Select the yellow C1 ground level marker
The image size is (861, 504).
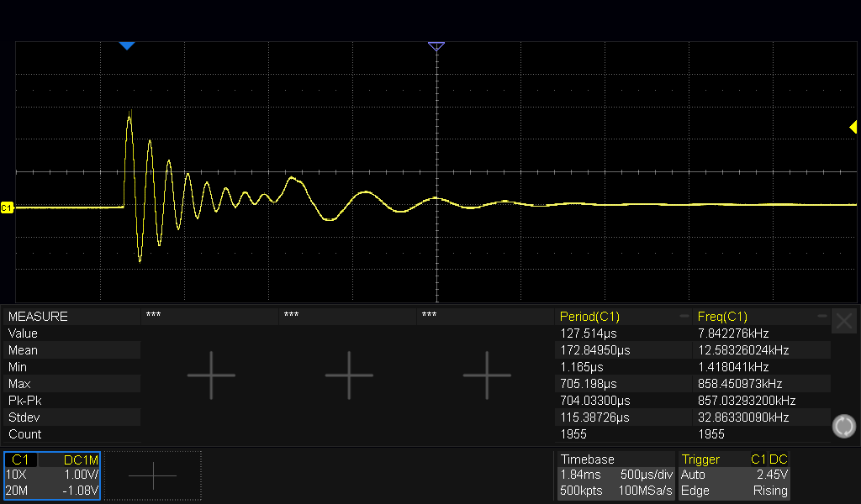pos(7,207)
